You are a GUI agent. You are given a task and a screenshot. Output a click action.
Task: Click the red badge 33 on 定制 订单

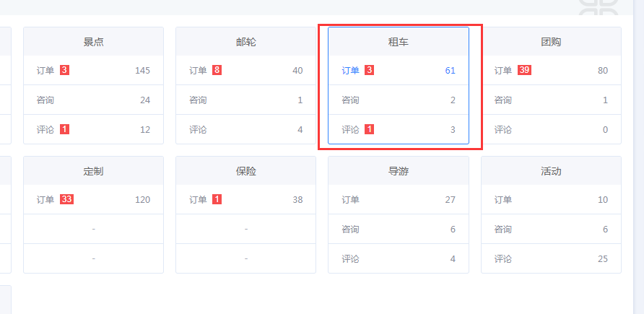click(x=66, y=200)
